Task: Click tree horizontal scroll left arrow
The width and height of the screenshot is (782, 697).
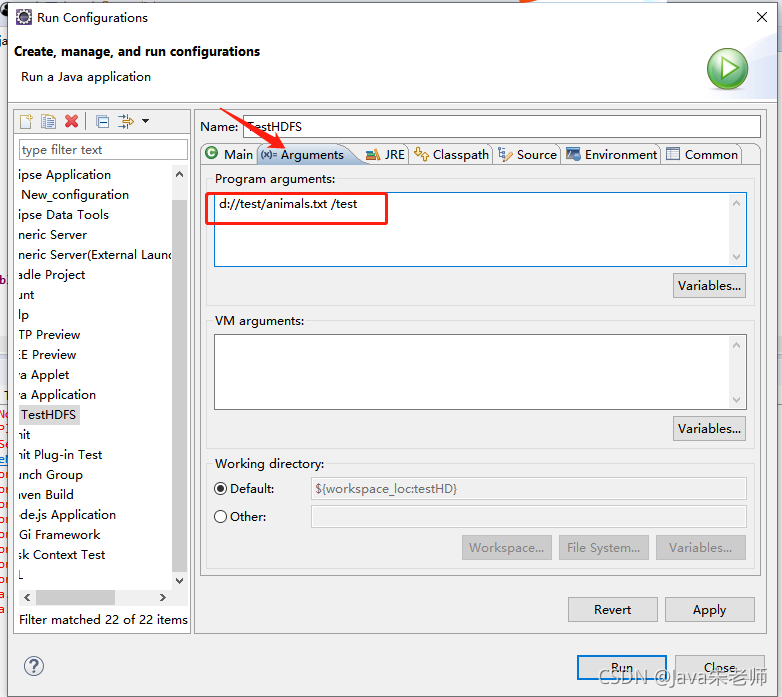Action: [27, 597]
